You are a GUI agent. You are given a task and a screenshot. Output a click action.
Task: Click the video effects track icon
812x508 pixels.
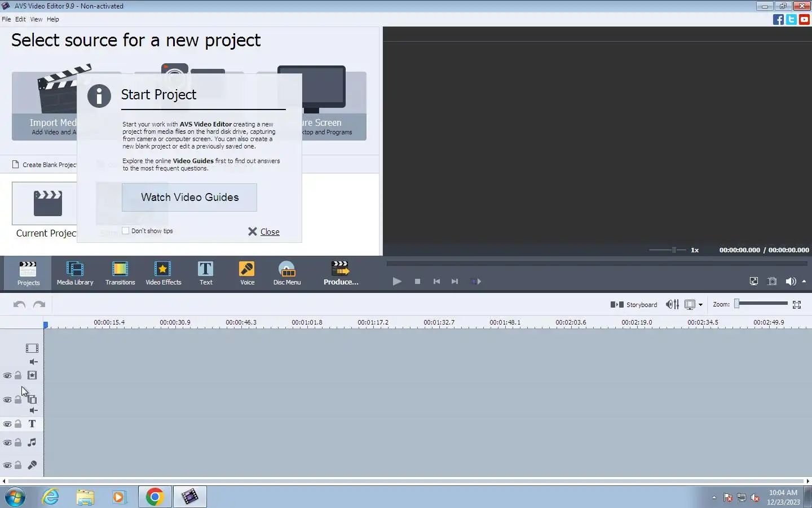(32, 375)
